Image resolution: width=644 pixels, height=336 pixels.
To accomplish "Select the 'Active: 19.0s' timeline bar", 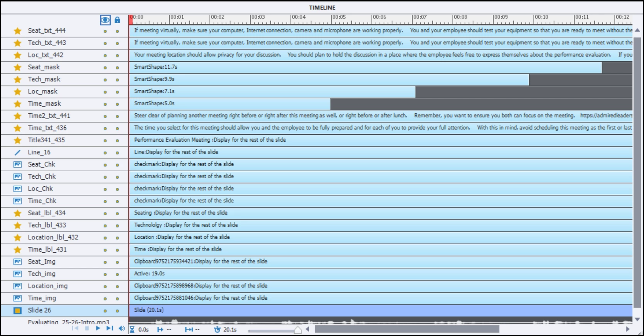I will click(381, 274).
